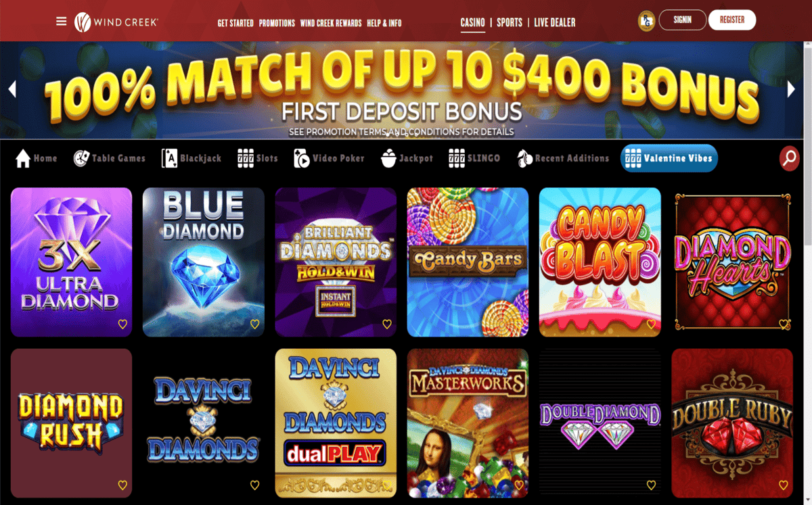Open the Help & Info menu
The height and width of the screenshot is (505, 812).
(384, 23)
